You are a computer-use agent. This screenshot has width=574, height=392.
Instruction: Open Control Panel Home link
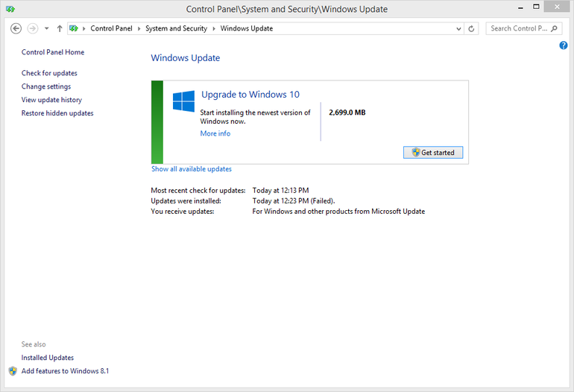[53, 52]
